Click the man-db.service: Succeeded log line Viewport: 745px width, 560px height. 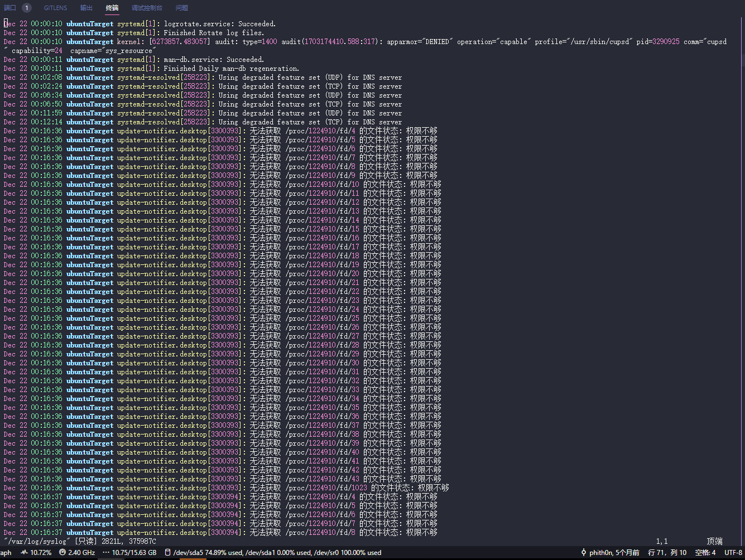(x=134, y=60)
